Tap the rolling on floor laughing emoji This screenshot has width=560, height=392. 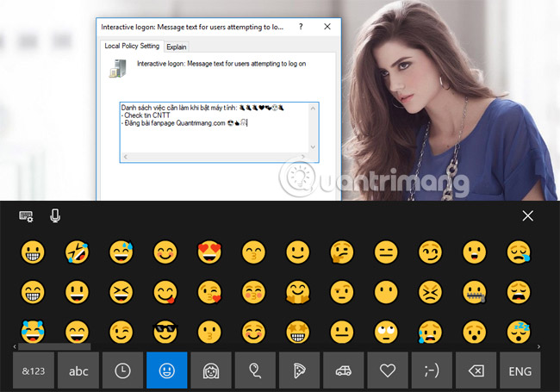77,252
